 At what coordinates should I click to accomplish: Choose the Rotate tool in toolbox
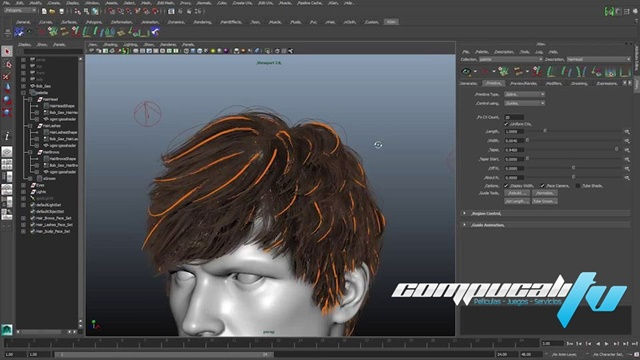point(7,100)
